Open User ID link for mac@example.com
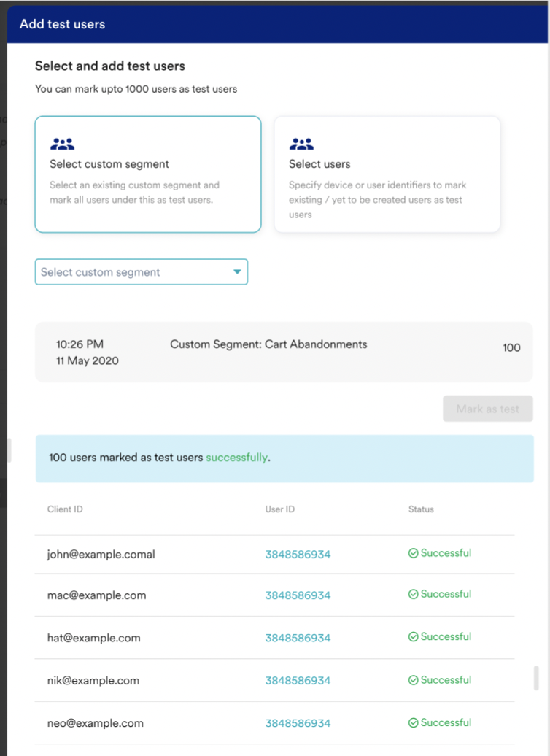 (x=298, y=595)
